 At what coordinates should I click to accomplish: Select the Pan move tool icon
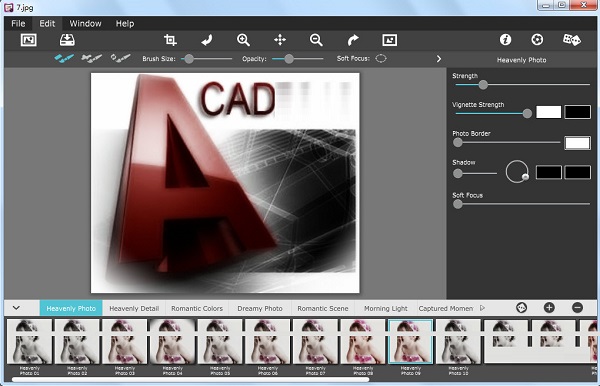pyautogui.click(x=280, y=40)
